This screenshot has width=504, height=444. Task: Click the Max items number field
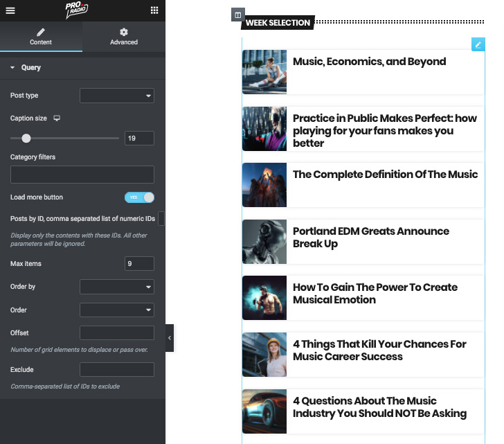139,264
